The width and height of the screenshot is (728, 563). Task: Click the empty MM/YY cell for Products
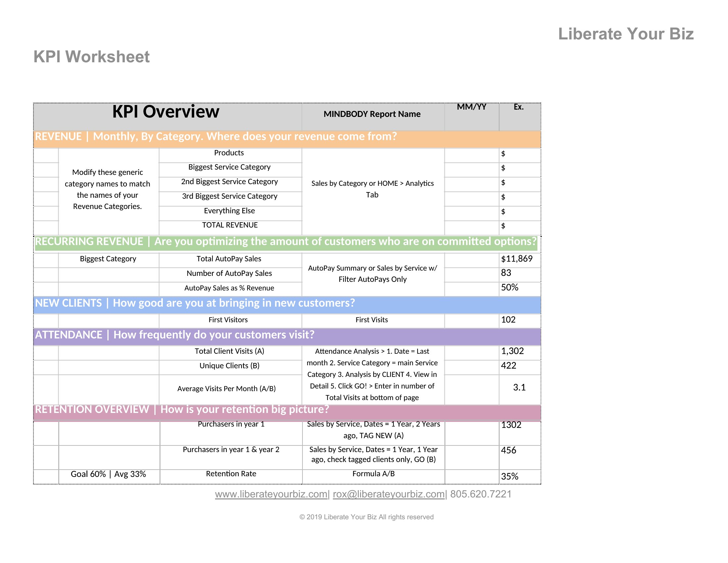(472, 155)
